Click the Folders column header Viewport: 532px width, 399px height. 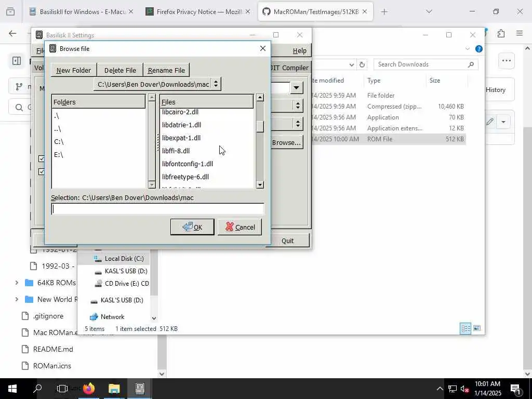click(98, 102)
